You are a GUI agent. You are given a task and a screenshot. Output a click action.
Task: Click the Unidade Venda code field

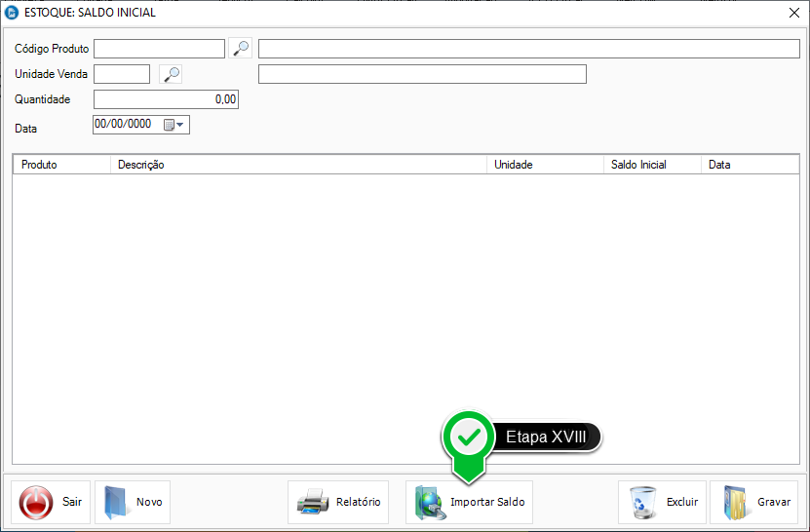click(x=122, y=74)
